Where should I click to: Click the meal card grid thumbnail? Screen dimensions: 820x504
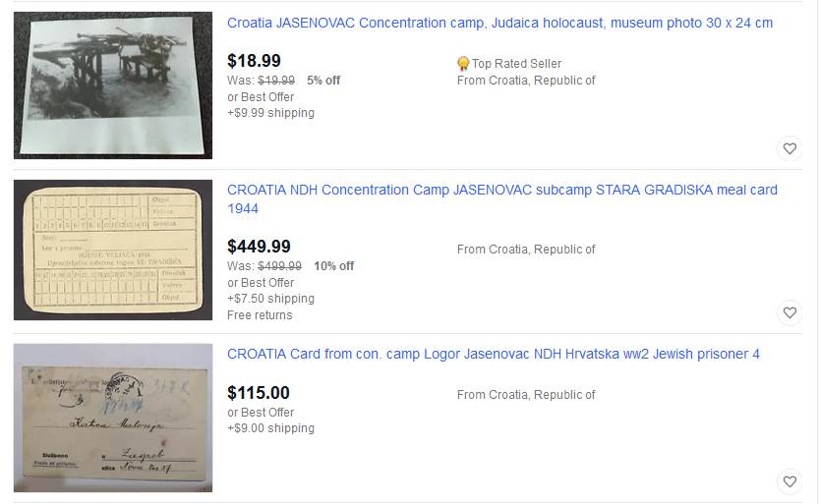[113, 250]
